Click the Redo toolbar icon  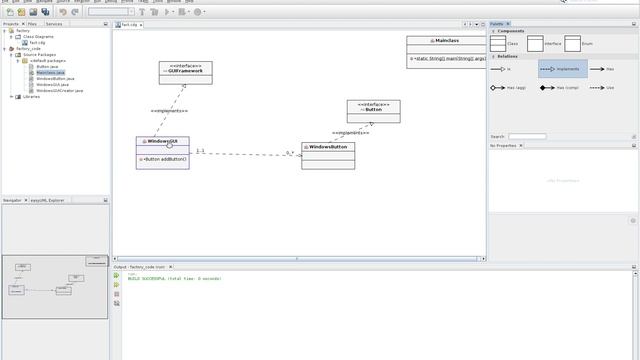(75, 12)
